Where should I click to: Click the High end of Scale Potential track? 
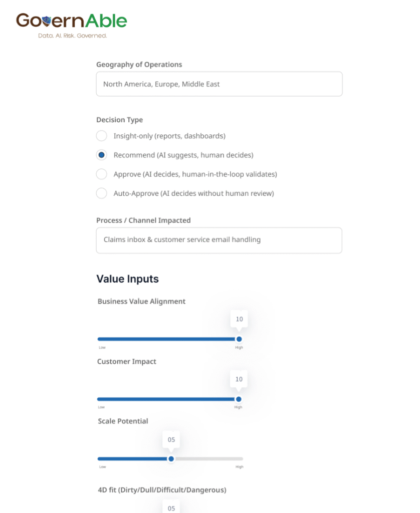pos(242,459)
